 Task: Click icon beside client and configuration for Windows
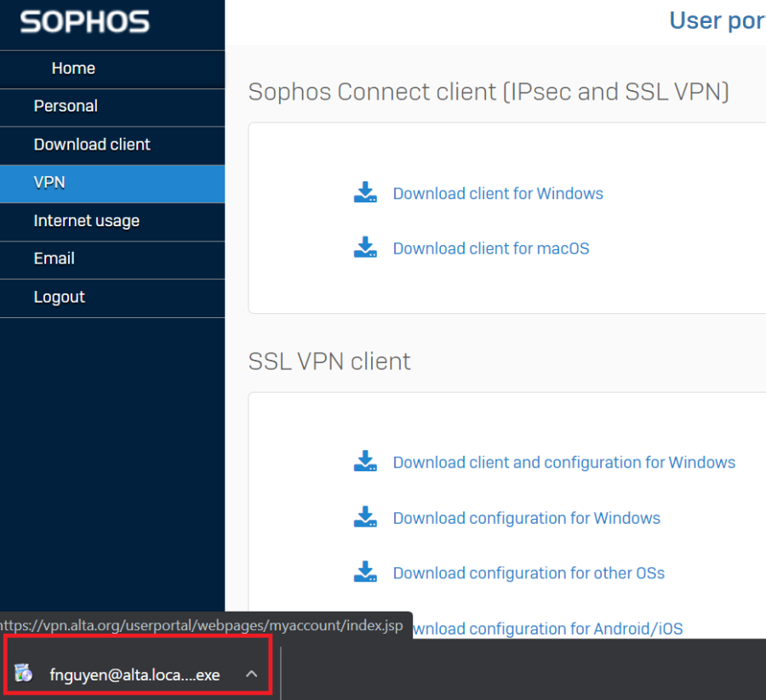tap(365, 461)
